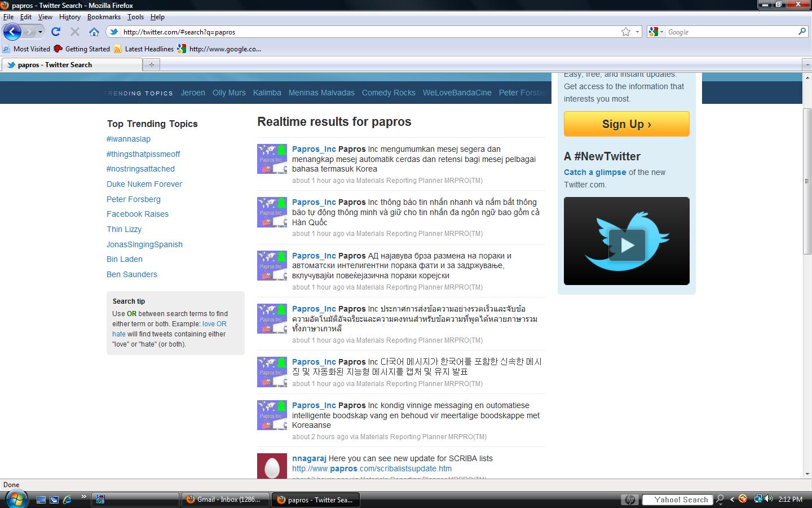Click the Google search box in Firefox
The height and width of the screenshot is (508, 812).
[730, 32]
